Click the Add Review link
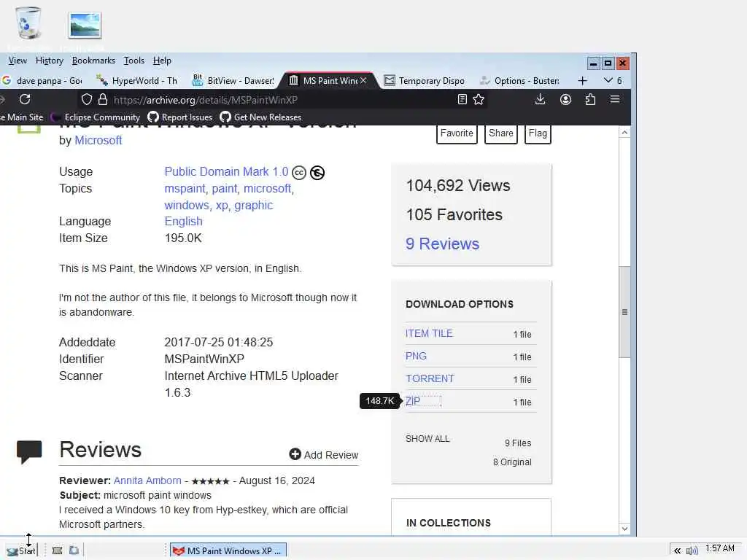Viewport: 747px width, 560px height. click(330, 455)
